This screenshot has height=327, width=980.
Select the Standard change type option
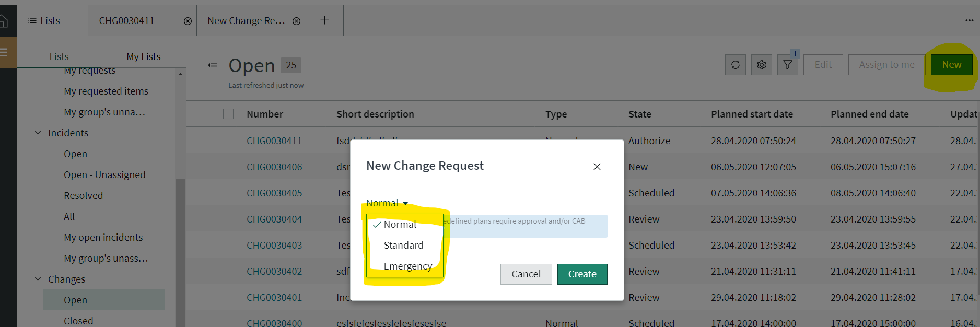[403, 245]
